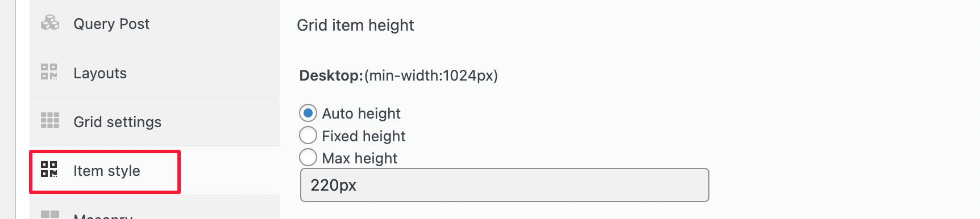This screenshot has height=219, width=980.
Task: Click the Grid item height heading
Action: [x=355, y=25]
